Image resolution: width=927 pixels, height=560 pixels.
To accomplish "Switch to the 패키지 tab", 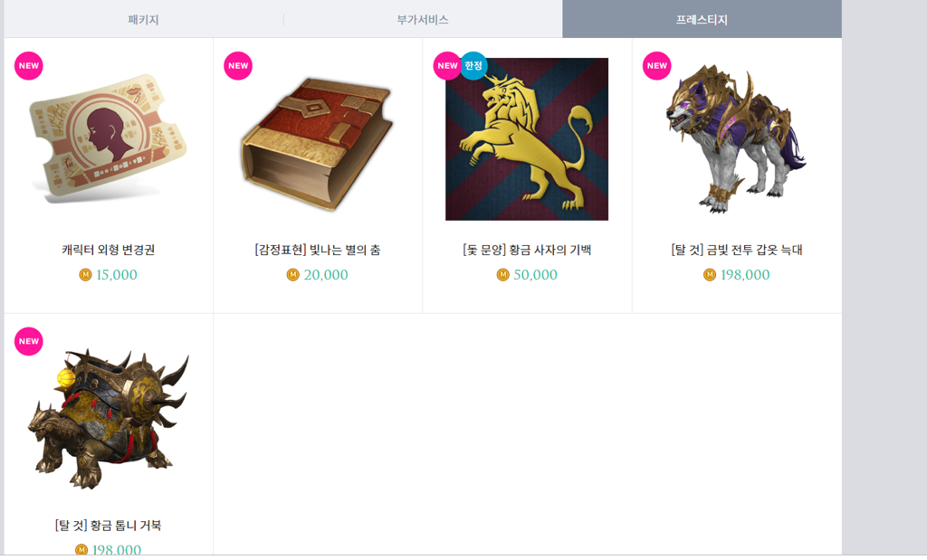I will (144, 20).
